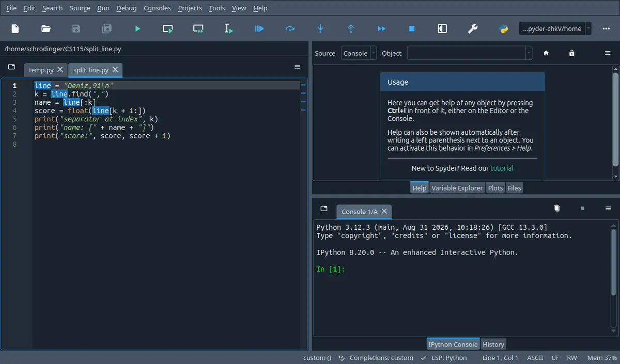The width and height of the screenshot is (620, 364).
Task: Run selection or current line icon
Action: click(228, 29)
